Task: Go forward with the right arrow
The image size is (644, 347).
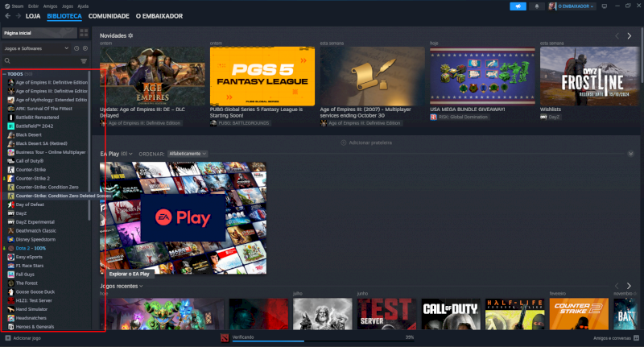Action: pos(18,16)
